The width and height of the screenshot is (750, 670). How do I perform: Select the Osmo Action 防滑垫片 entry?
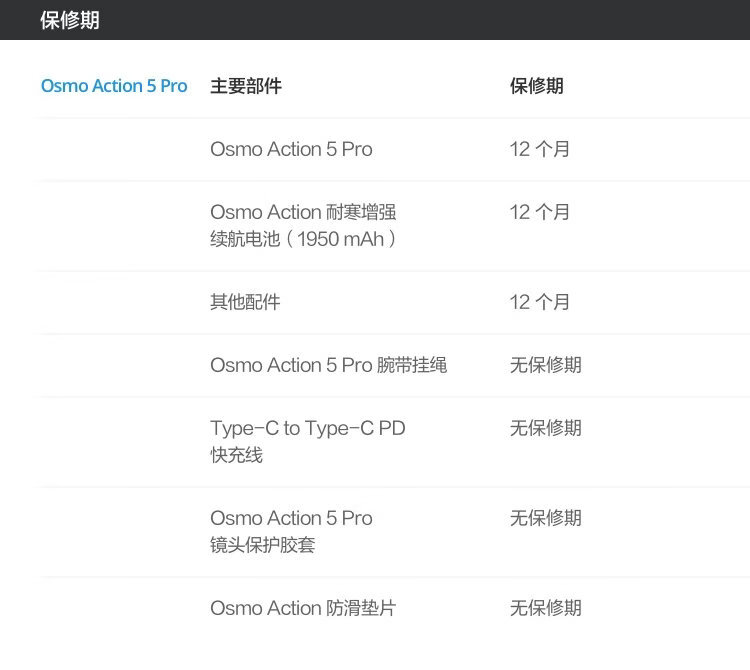(303, 608)
